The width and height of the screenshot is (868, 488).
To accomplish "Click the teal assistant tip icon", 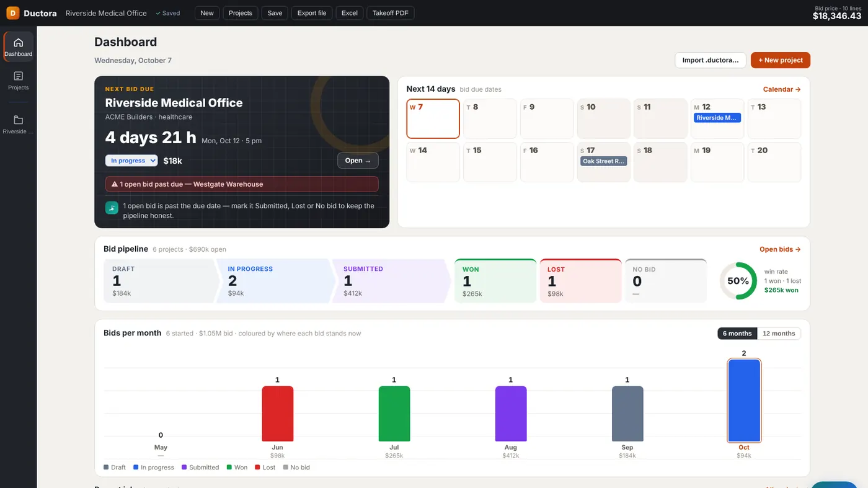I will [112, 208].
